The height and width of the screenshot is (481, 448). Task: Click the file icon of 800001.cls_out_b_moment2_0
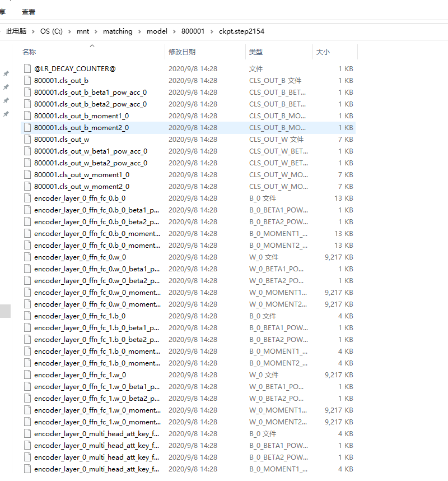point(27,127)
